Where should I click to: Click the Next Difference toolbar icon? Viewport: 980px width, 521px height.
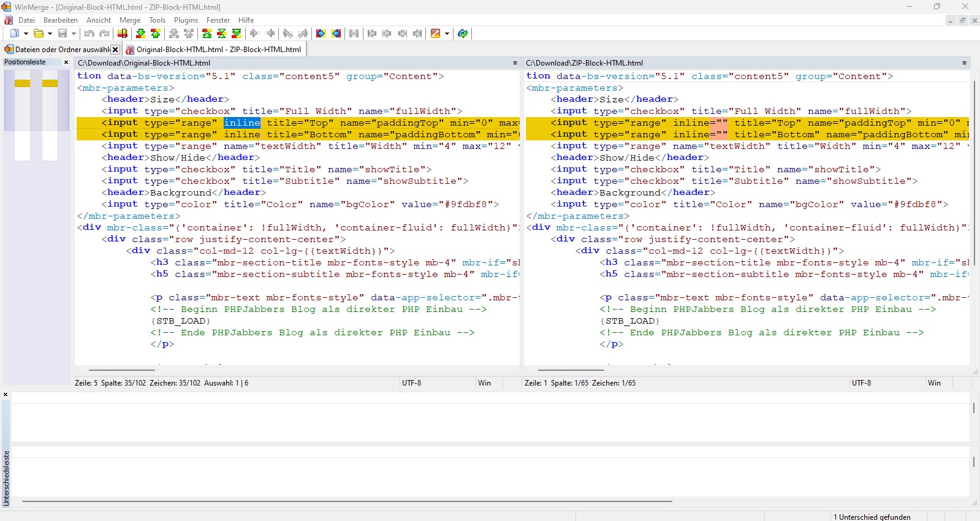coord(140,34)
